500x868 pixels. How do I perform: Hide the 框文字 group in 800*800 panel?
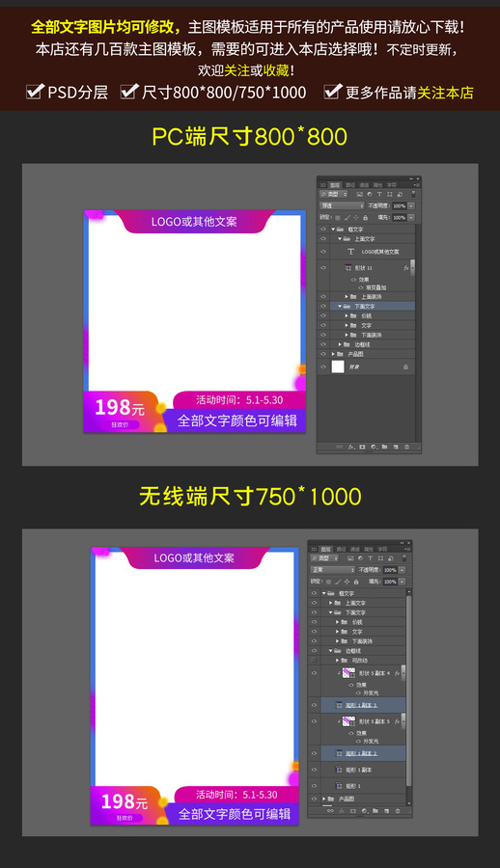pyautogui.click(x=323, y=229)
